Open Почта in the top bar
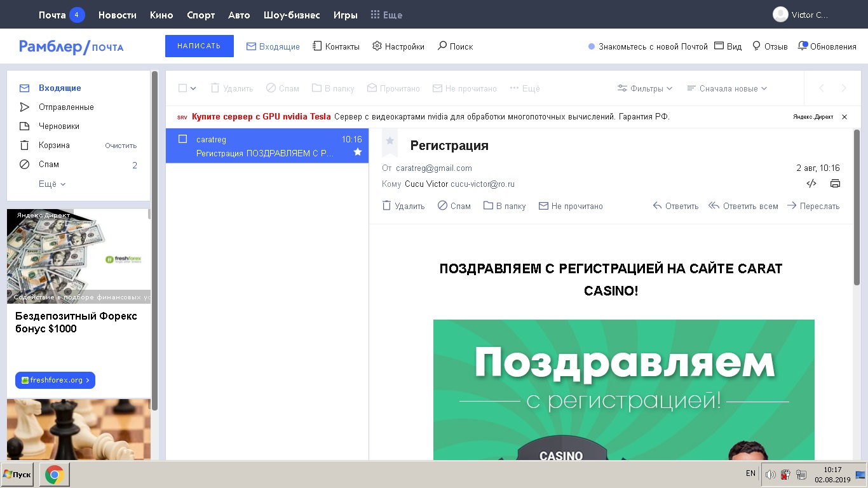The image size is (868, 488). point(61,15)
